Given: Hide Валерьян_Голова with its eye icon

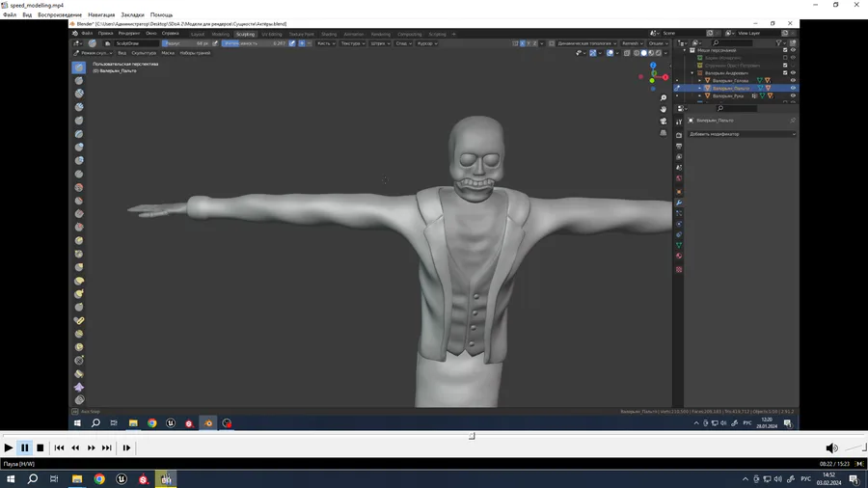Looking at the screenshot, I should click(x=793, y=80).
